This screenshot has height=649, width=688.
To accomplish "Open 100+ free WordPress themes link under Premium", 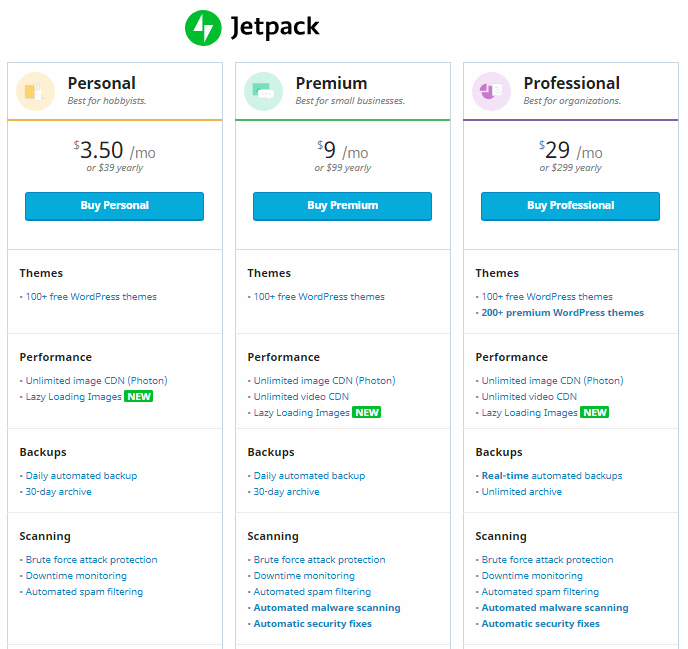I will click(x=319, y=297).
